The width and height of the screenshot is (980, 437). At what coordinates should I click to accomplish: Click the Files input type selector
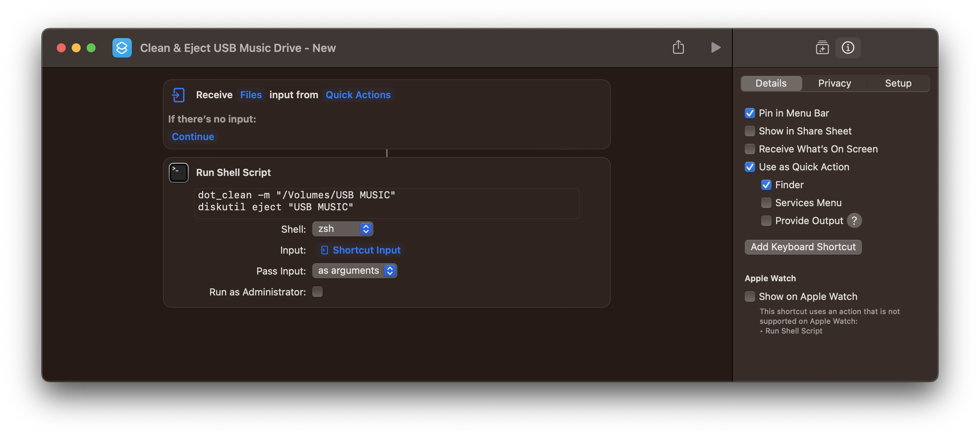251,95
